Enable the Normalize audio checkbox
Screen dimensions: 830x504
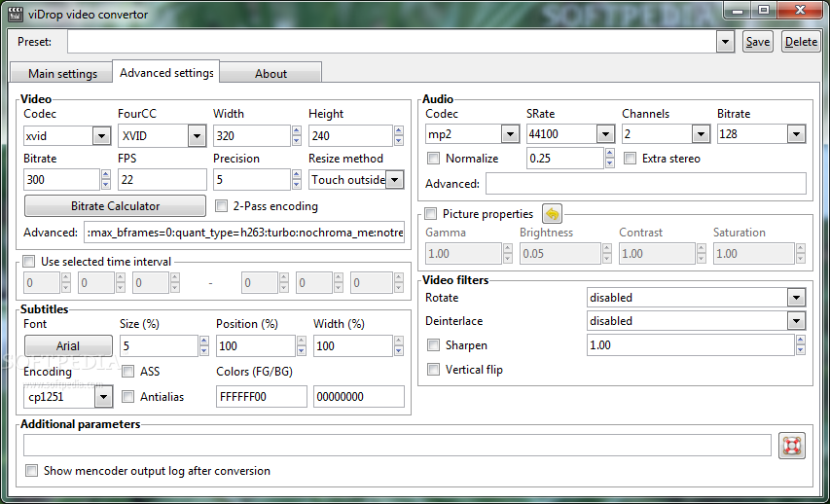click(434, 159)
